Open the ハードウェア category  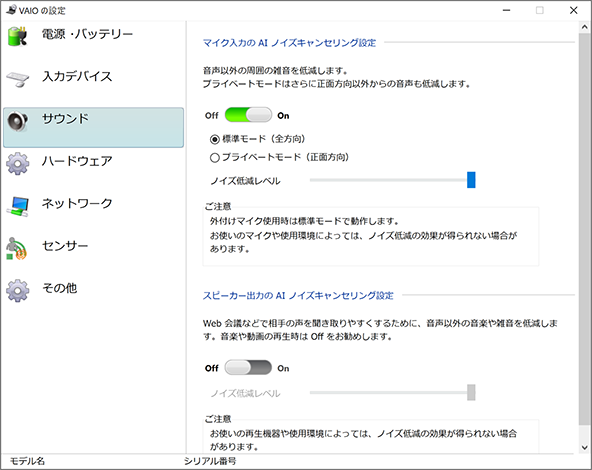[x=93, y=170]
